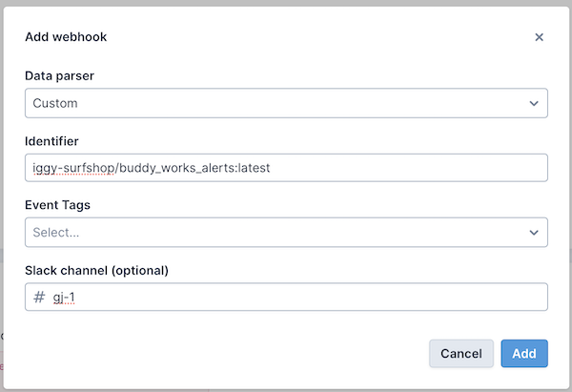Click the "Add webhook" dialog title

pos(66,37)
